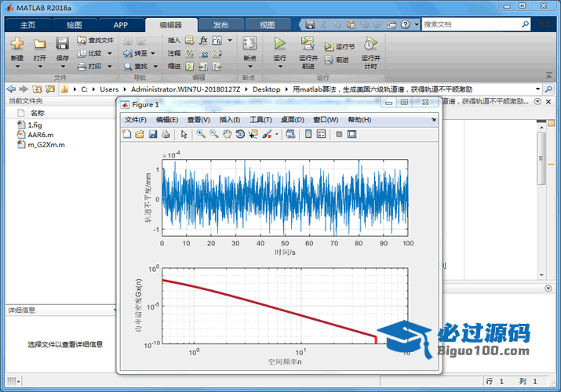Switch to the 绘图 ribbon tab
This screenshot has height=392, width=561.
pyautogui.click(x=75, y=25)
